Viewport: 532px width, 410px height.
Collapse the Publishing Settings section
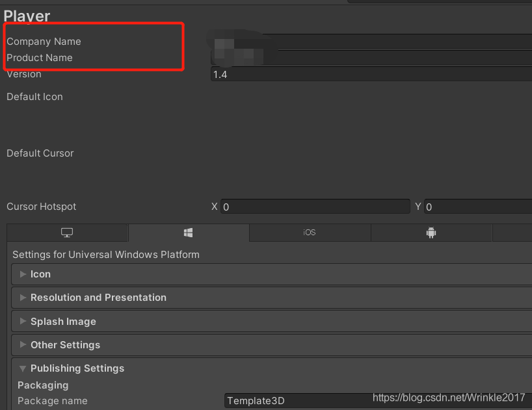(x=271, y=368)
